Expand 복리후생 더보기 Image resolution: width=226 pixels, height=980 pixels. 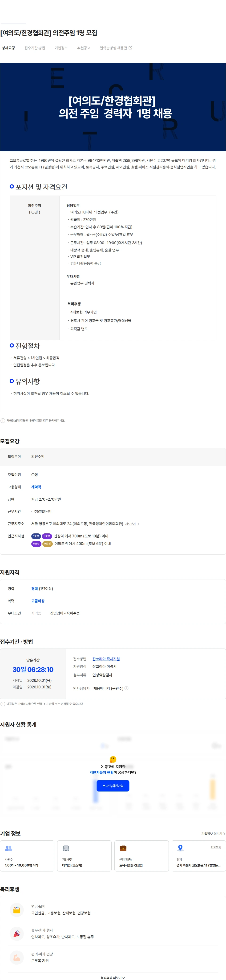coord(113,978)
